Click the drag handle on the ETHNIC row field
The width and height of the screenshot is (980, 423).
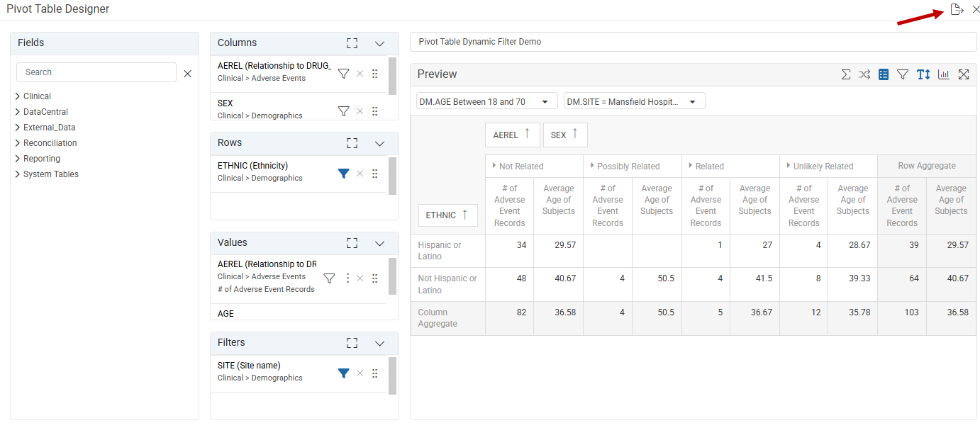[x=375, y=174]
